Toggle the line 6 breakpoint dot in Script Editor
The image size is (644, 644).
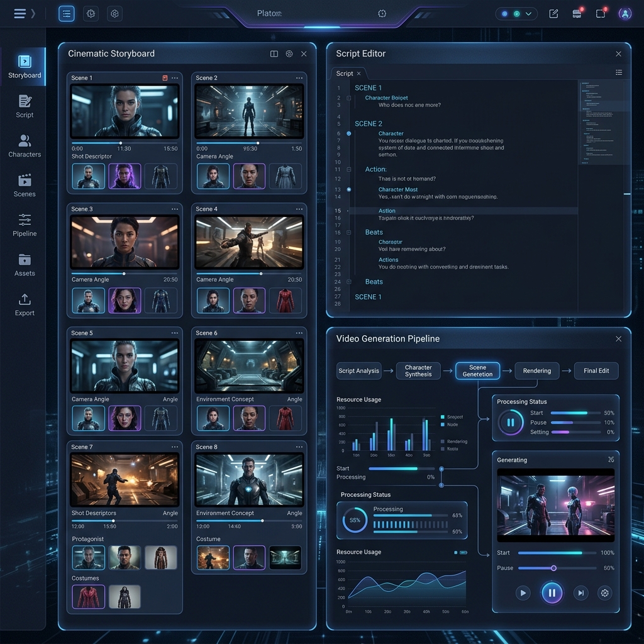point(349,133)
